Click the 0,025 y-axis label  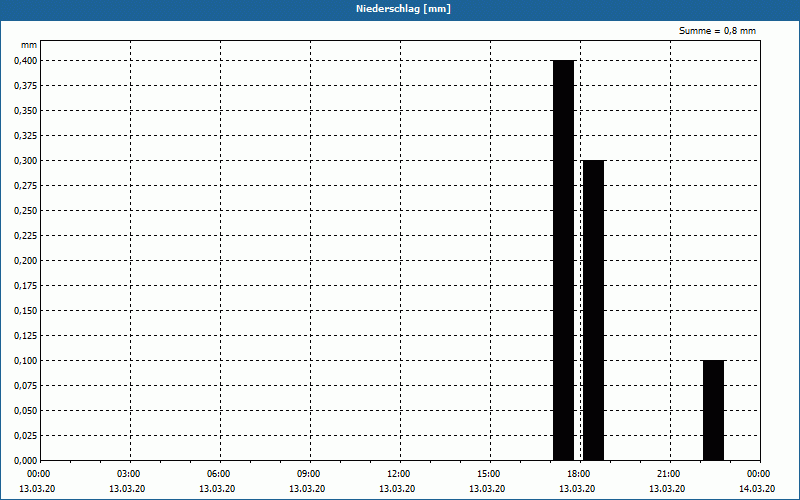26,436
